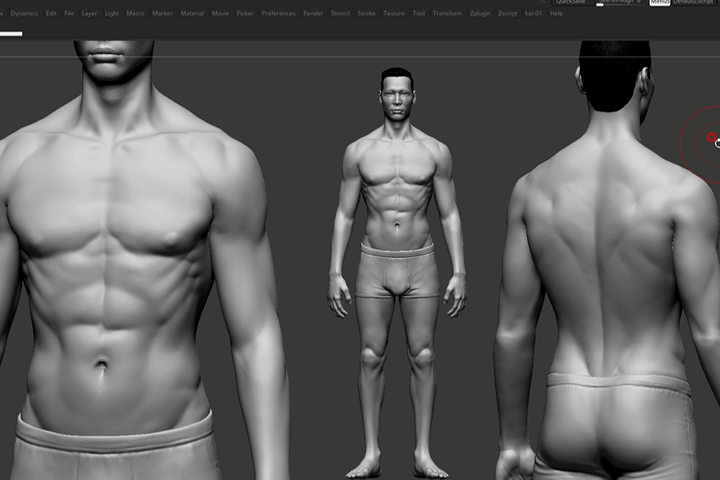The width and height of the screenshot is (720, 480).
Task: Open the Layer menu
Action: pyautogui.click(x=89, y=13)
